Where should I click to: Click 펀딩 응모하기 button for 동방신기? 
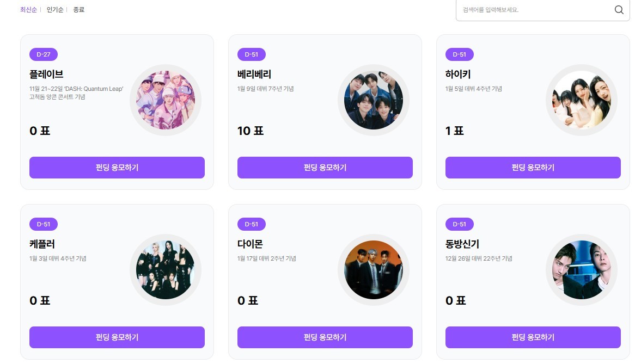pos(533,337)
